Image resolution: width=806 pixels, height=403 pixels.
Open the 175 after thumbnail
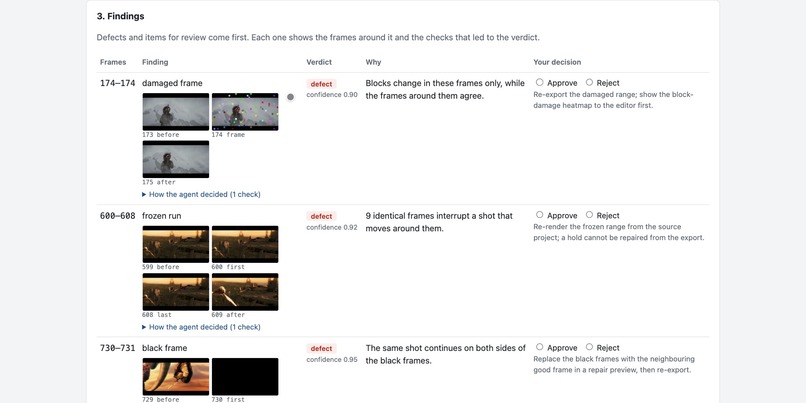coord(176,159)
